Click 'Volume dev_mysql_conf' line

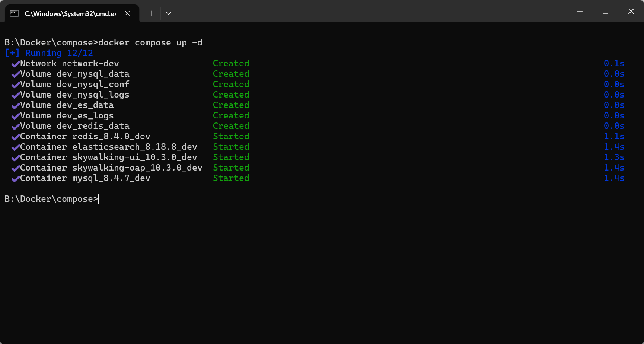point(75,84)
